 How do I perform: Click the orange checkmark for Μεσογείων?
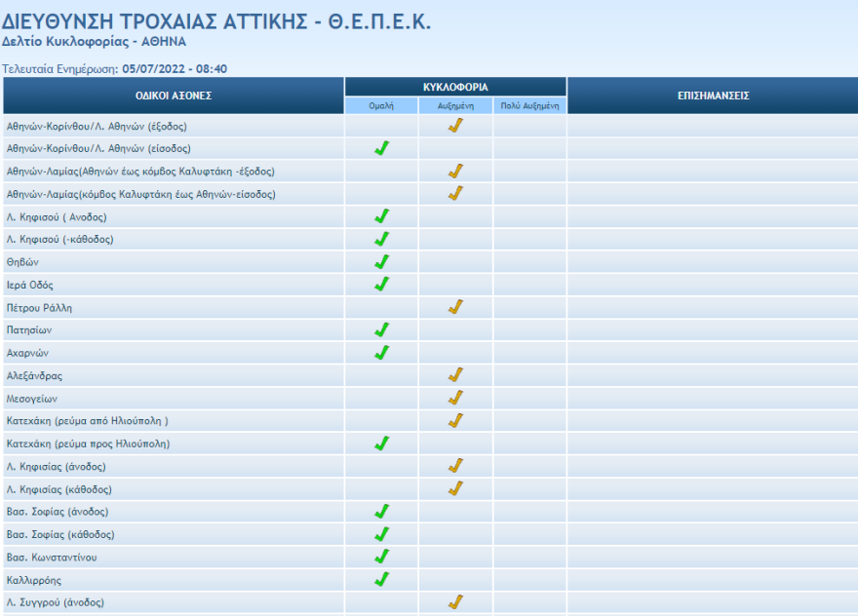tap(455, 398)
